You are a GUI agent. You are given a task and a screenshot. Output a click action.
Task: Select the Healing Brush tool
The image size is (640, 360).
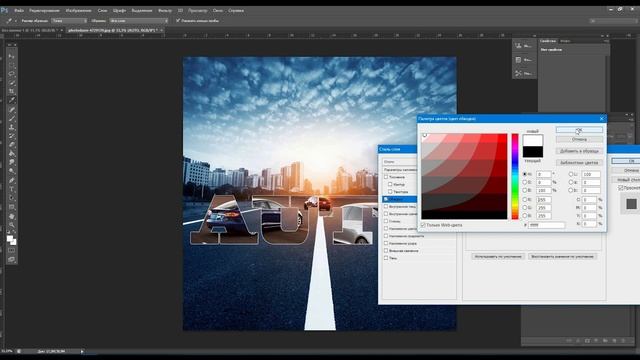(11, 110)
